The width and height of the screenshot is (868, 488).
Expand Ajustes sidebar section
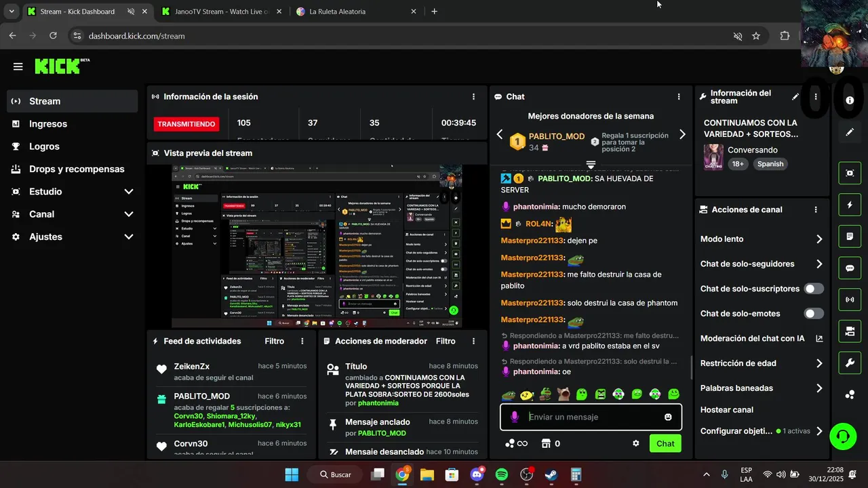coord(129,237)
